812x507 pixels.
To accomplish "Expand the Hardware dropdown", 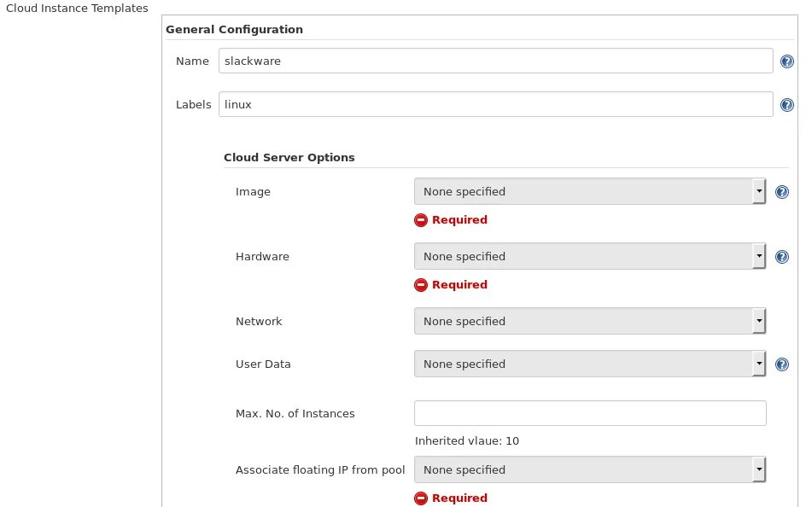I will (x=589, y=257).
